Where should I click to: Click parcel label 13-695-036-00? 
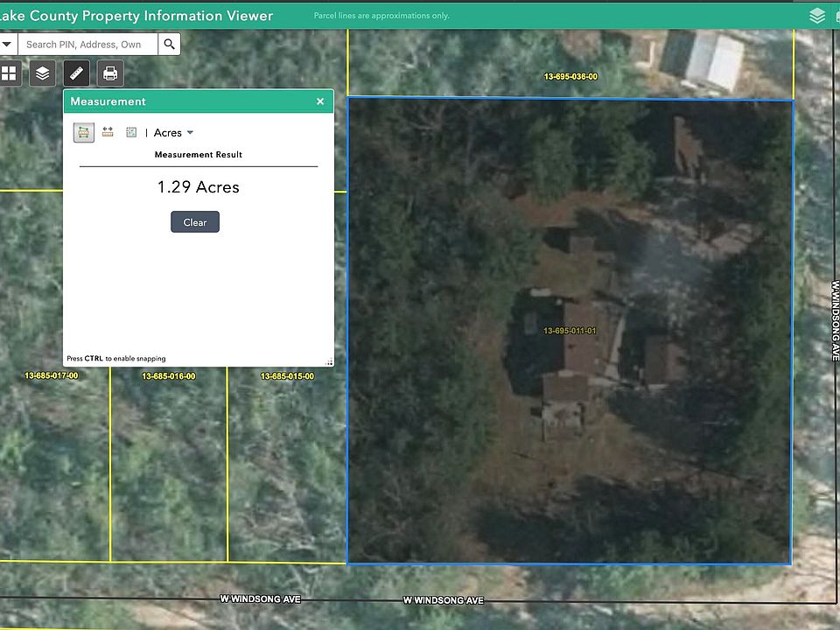click(x=570, y=77)
